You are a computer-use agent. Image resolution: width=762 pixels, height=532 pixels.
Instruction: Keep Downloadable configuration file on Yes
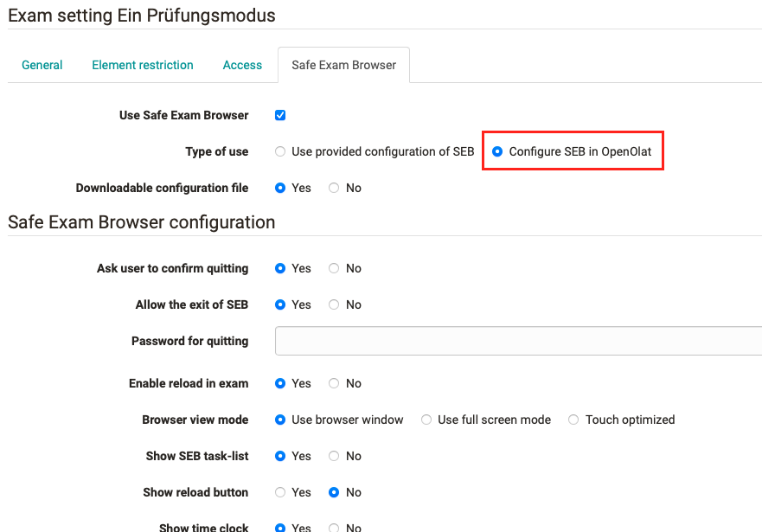pos(279,188)
